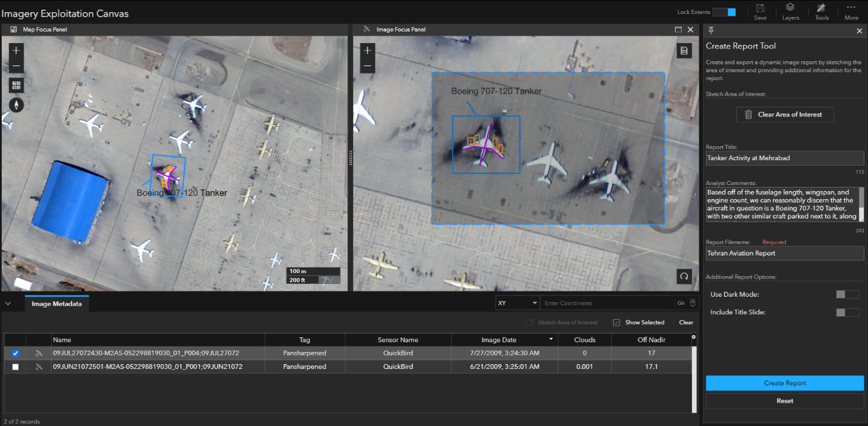868x426 pixels.
Task: Toggle the Show Selected checkbox
Action: click(x=617, y=323)
